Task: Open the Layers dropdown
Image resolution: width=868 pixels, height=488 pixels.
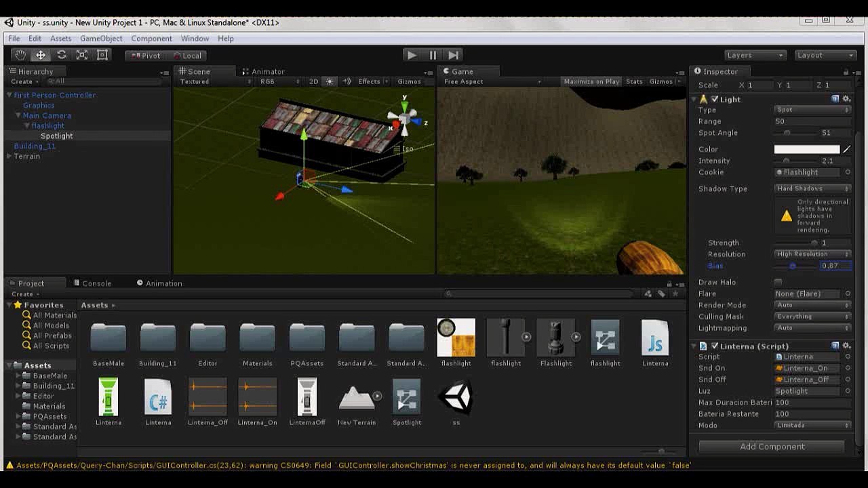Action: tap(755, 56)
